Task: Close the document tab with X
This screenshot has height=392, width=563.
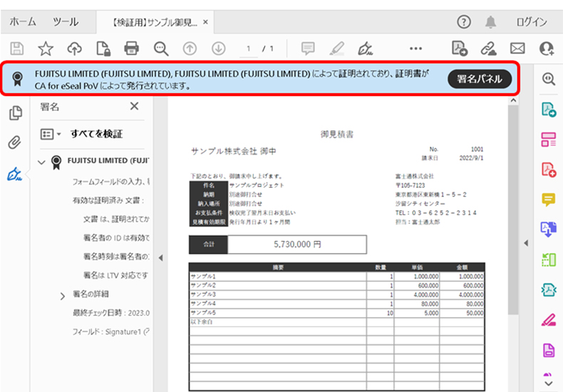Action: pos(205,22)
